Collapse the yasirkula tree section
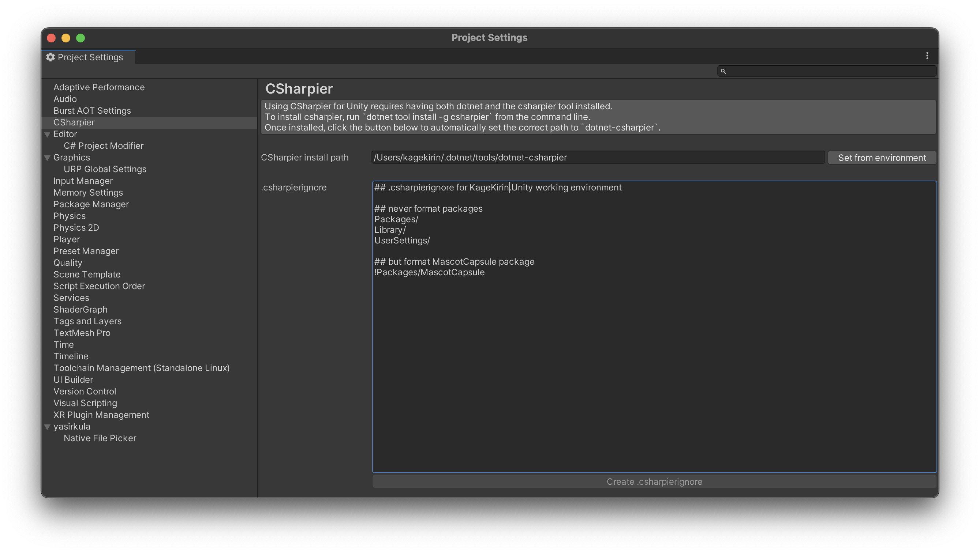980x552 pixels. point(48,427)
